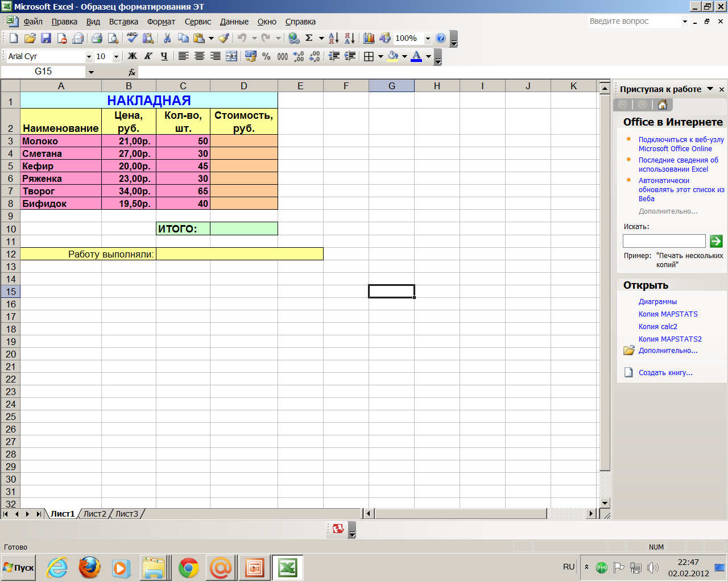
Task: Expand the zoom 100% dropdown
Action: pyautogui.click(x=428, y=39)
